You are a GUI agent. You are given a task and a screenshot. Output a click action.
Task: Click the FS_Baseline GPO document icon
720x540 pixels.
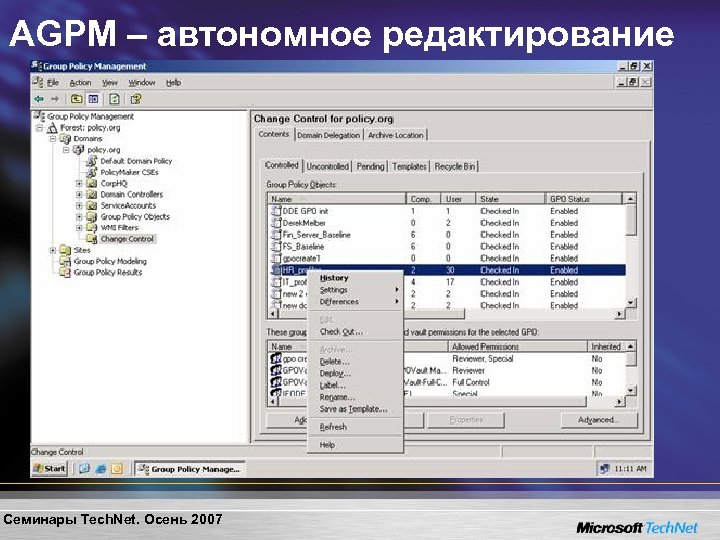(x=276, y=247)
